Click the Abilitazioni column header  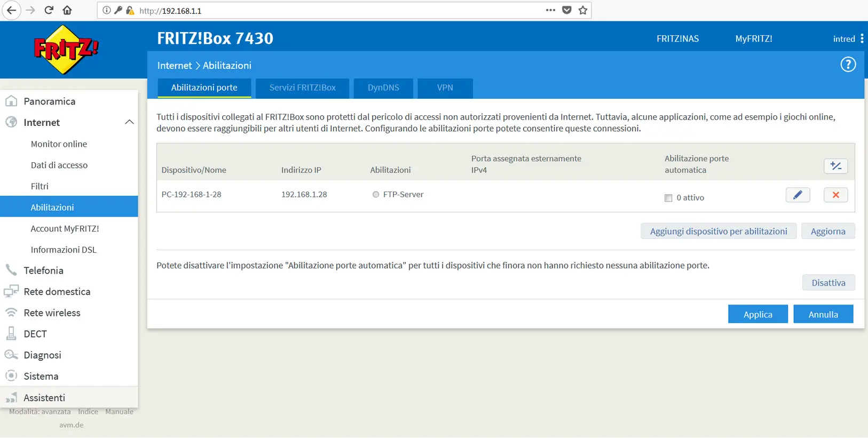click(390, 170)
